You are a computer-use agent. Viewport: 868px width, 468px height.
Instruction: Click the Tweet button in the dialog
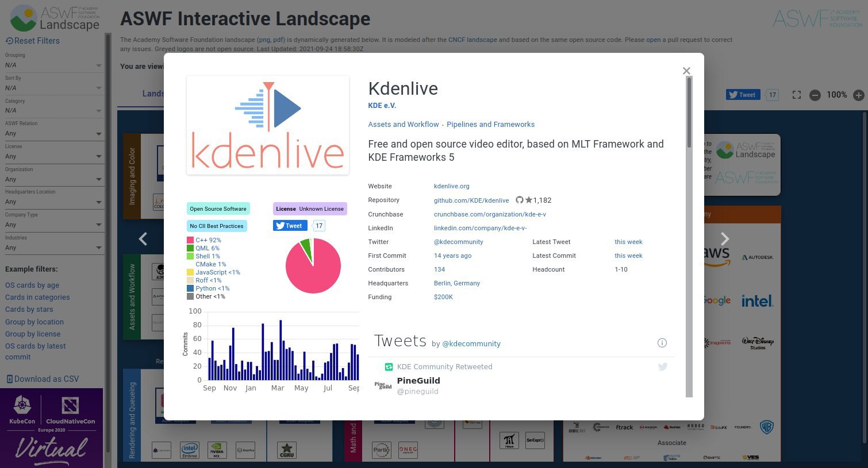click(290, 226)
